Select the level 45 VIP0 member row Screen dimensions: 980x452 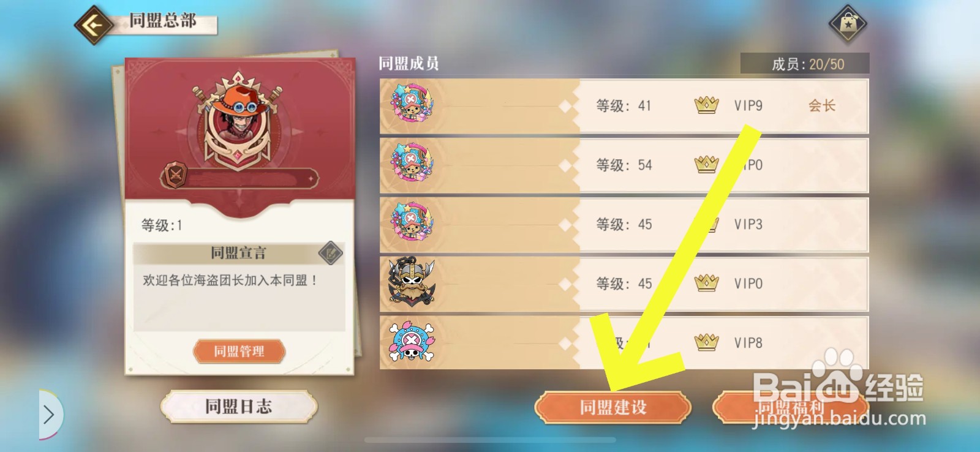(x=624, y=284)
